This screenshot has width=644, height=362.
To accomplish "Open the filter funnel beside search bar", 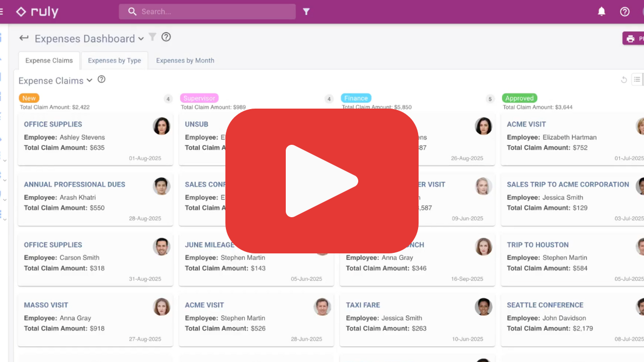I will [306, 11].
